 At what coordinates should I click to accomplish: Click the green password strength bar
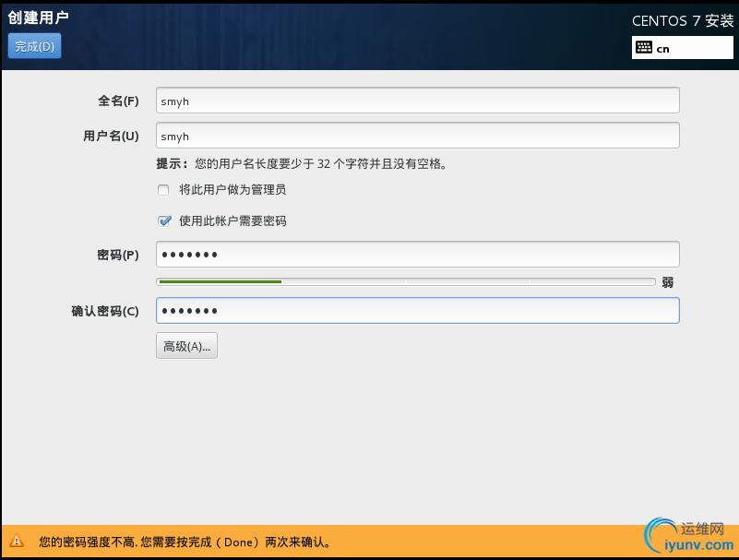pyautogui.click(x=221, y=280)
